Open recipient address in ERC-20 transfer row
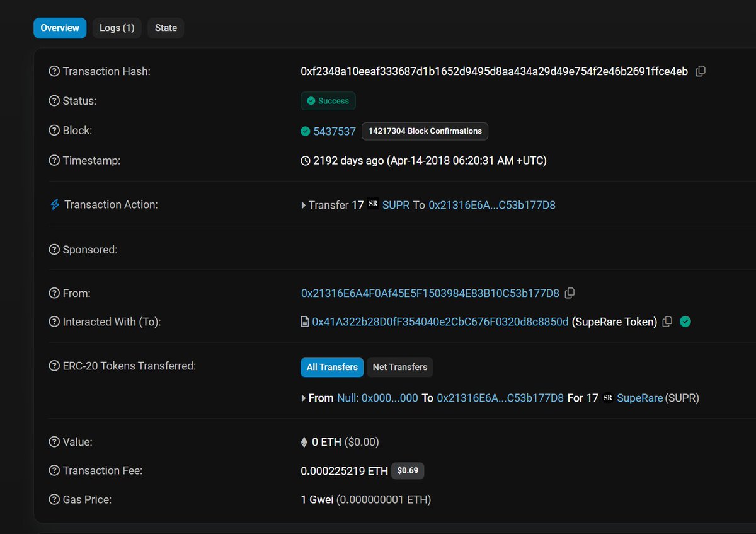The image size is (756, 534). (x=500, y=398)
